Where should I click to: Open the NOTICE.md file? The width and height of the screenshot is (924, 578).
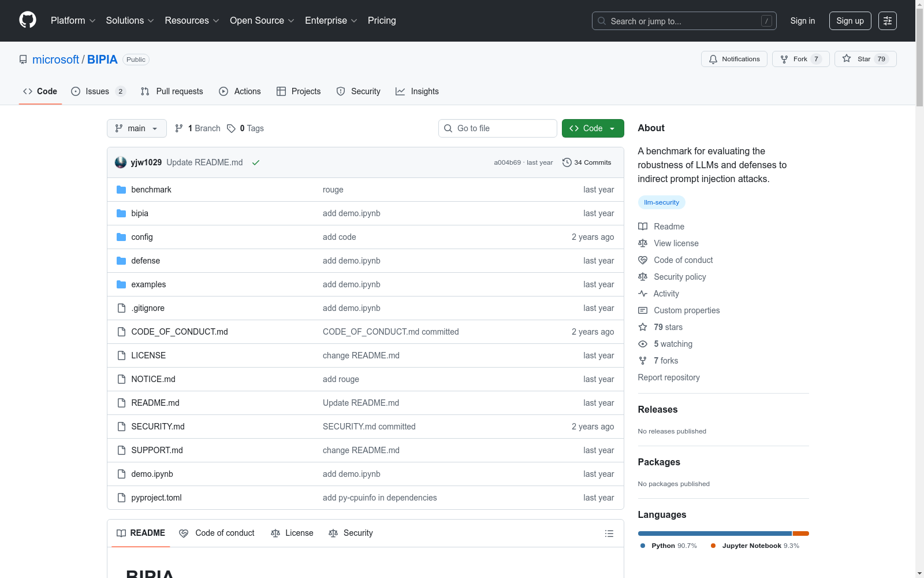153,379
